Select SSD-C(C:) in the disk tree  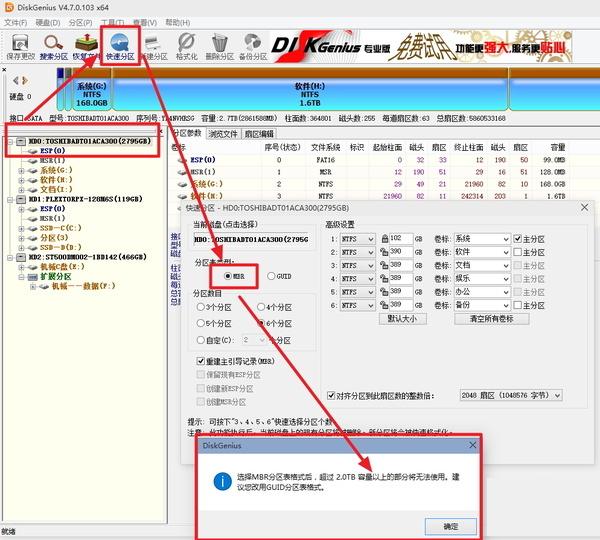coord(60,228)
